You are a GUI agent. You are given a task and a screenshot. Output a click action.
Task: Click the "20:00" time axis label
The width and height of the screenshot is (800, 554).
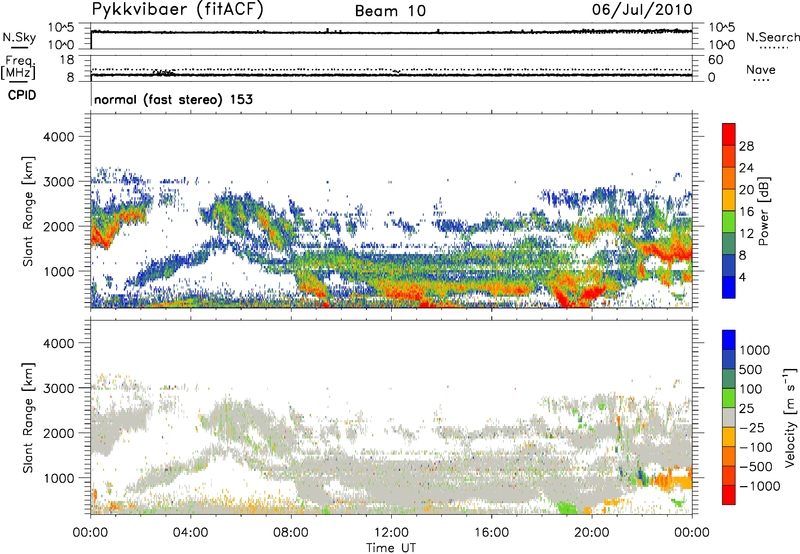[x=592, y=533]
